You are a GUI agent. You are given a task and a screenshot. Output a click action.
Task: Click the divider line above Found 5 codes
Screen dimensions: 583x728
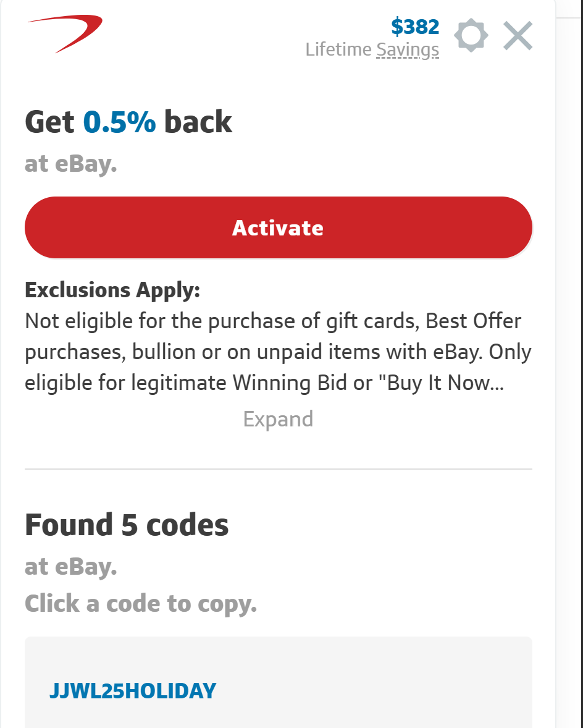pos(278,469)
